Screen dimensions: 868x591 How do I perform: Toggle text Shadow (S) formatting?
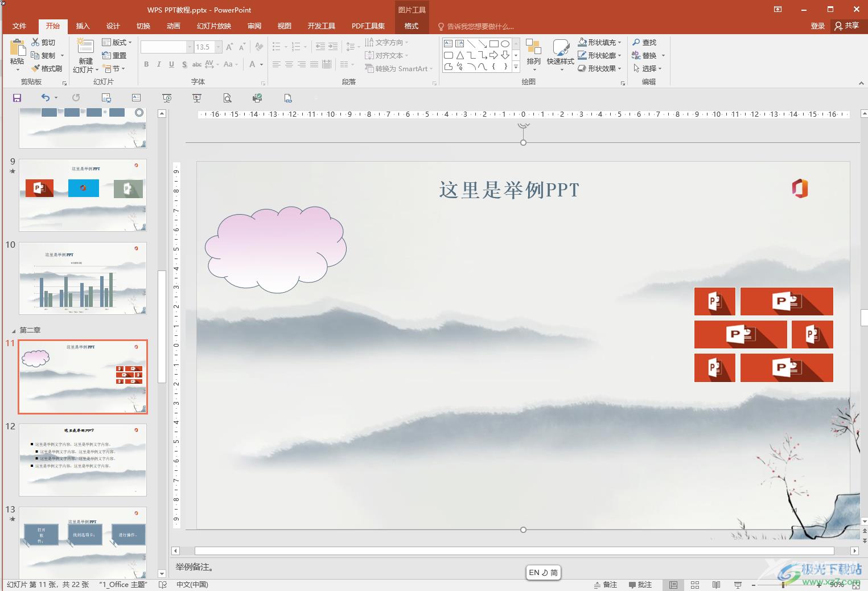184,64
